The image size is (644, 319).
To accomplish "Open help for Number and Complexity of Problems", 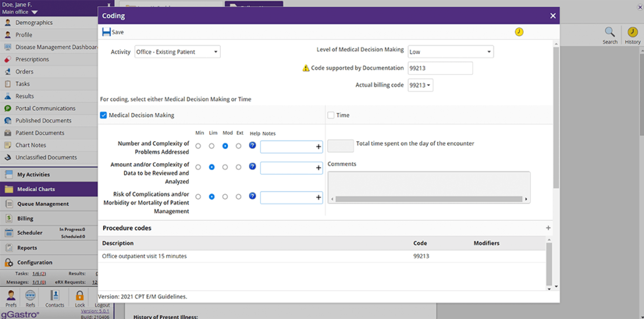I will tap(252, 146).
